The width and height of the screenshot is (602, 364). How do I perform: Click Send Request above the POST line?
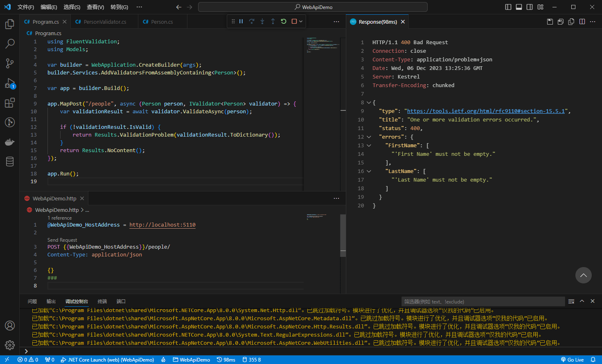pos(62,240)
